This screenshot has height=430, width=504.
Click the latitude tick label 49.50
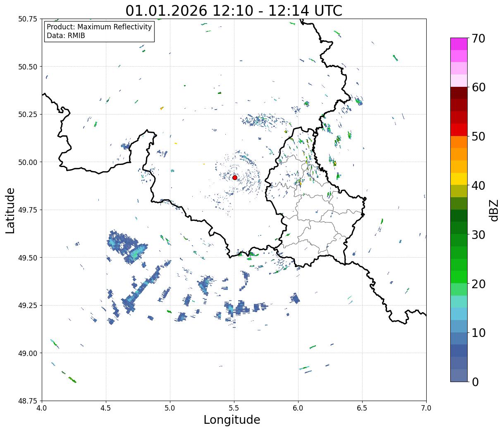(x=28, y=258)
